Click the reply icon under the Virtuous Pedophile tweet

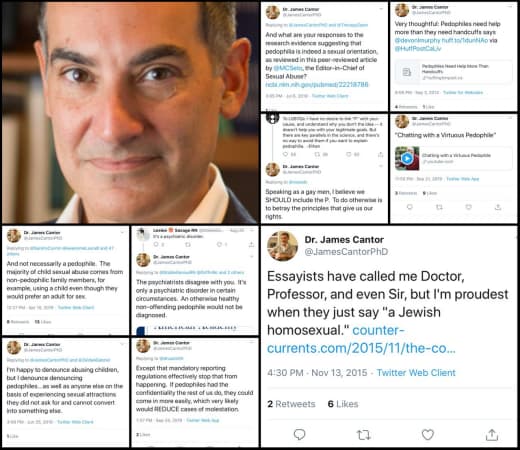pos(410,207)
